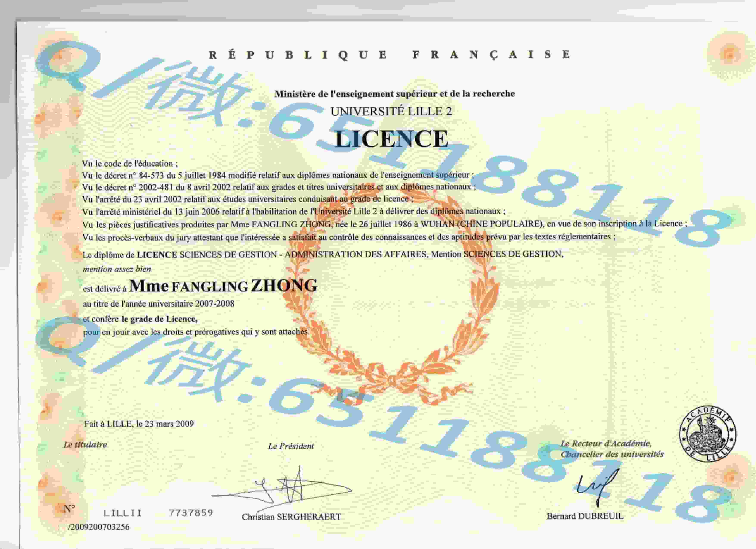This screenshot has width=756, height=549.
Task: Select the 'pour en jouir avec les droits' line
Action: (x=196, y=332)
